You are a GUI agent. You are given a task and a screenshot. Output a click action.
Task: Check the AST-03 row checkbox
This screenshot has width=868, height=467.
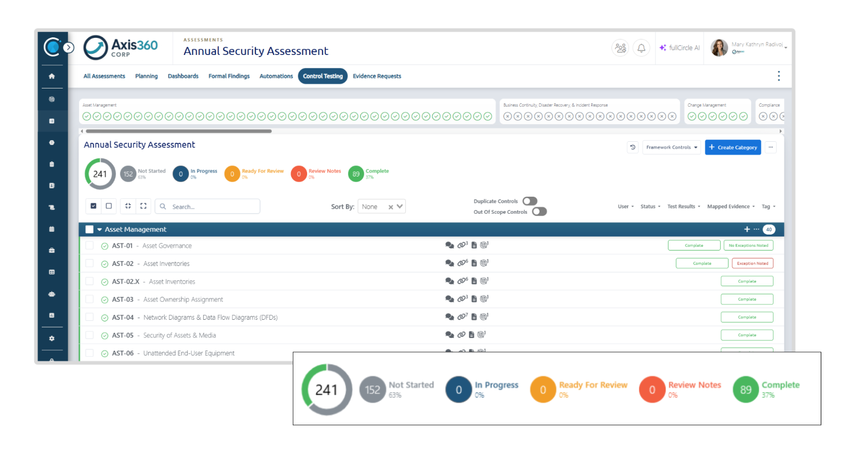tap(90, 299)
